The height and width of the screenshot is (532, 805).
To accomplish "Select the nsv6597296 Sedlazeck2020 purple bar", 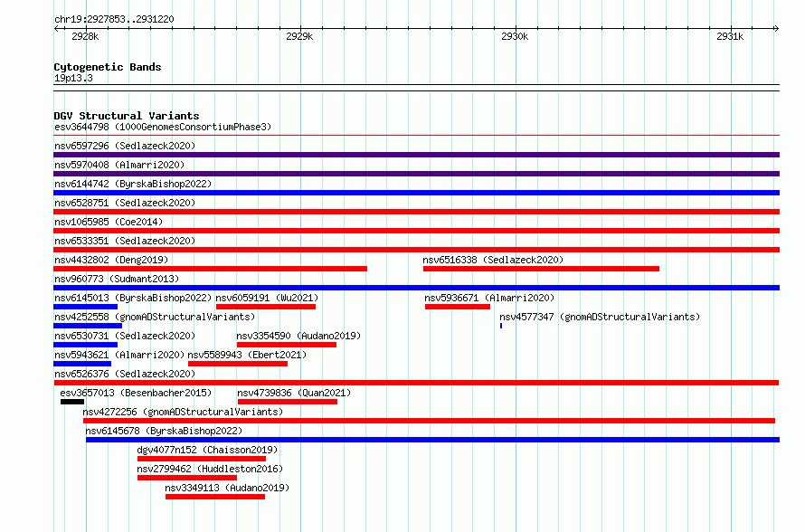I will click(416, 155).
